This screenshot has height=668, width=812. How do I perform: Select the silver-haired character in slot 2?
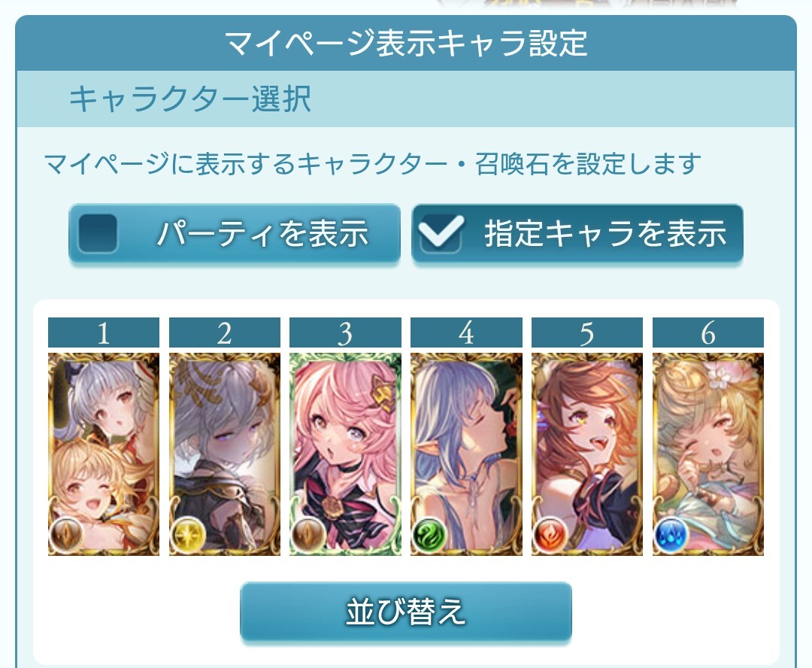coord(225,454)
